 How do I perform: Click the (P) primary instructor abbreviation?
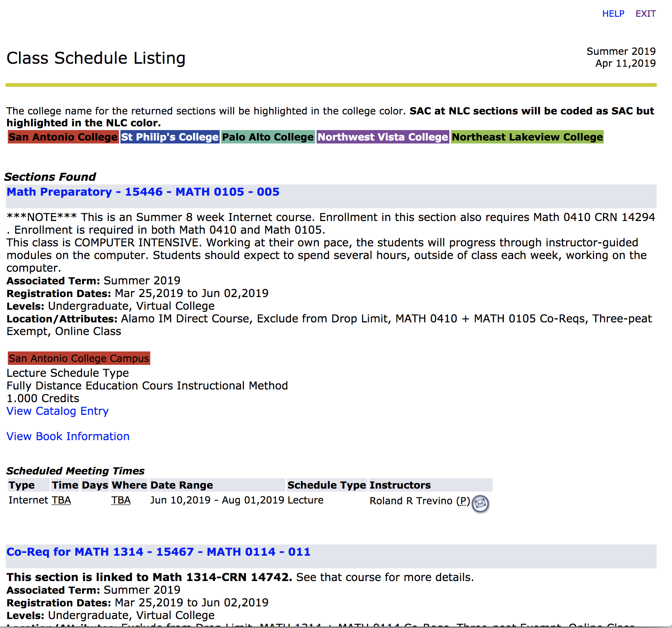[463, 501]
